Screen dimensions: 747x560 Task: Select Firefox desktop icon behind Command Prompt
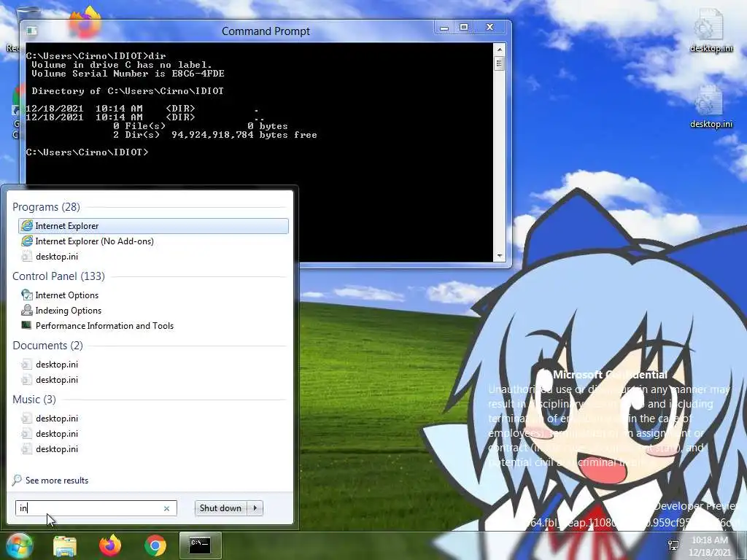pyautogui.click(x=86, y=22)
